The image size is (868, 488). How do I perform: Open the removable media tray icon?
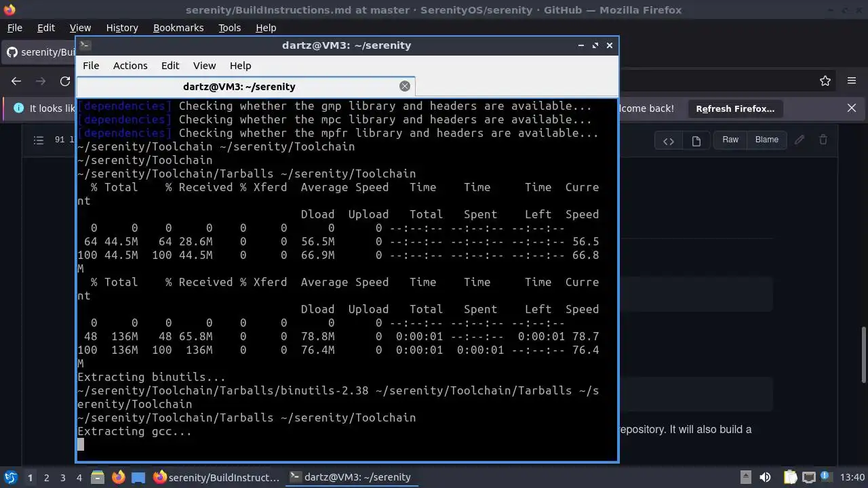pyautogui.click(x=745, y=477)
